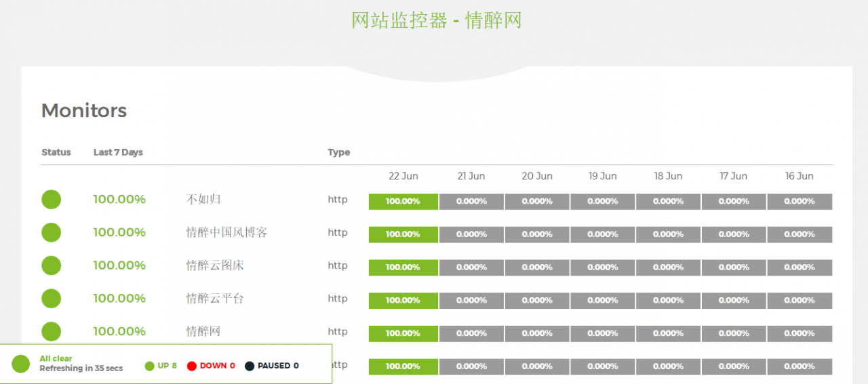This screenshot has width=868, height=384.
Task: Click the 20 Jun date header
Action: click(x=537, y=176)
